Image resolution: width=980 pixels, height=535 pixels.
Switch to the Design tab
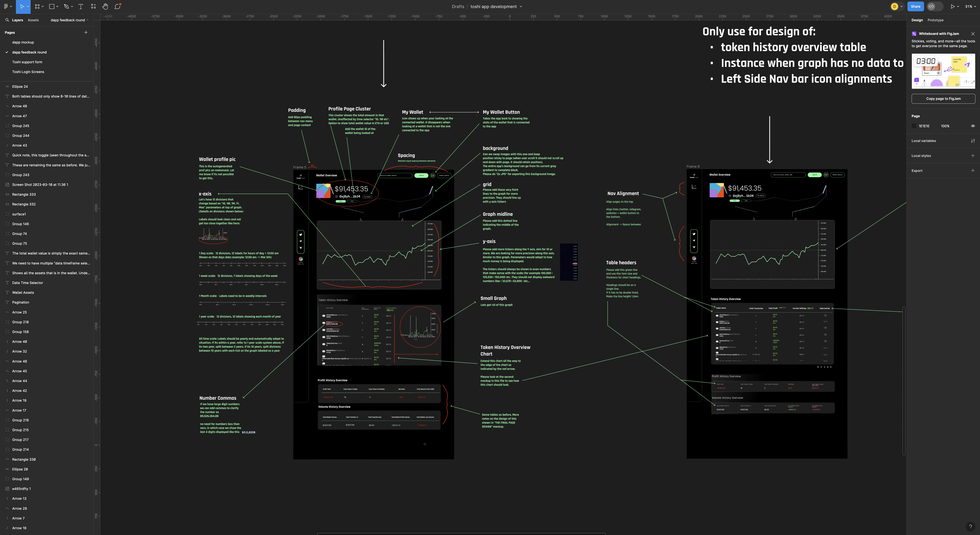(x=917, y=20)
